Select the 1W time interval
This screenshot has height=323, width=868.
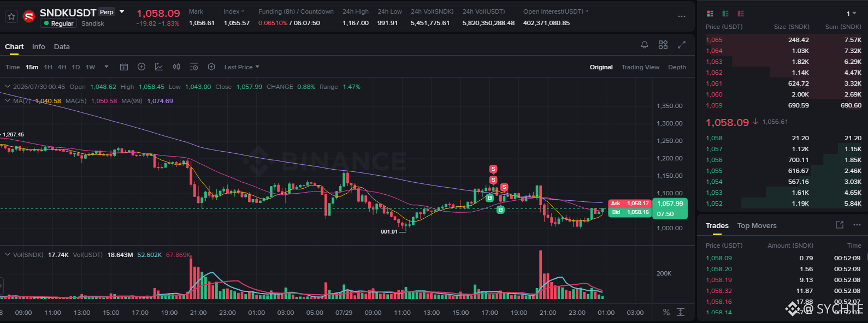(90, 67)
